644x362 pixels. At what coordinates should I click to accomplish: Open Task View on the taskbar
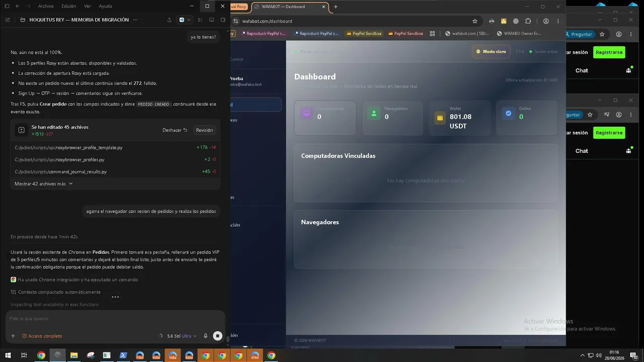click(x=24, y=355)
